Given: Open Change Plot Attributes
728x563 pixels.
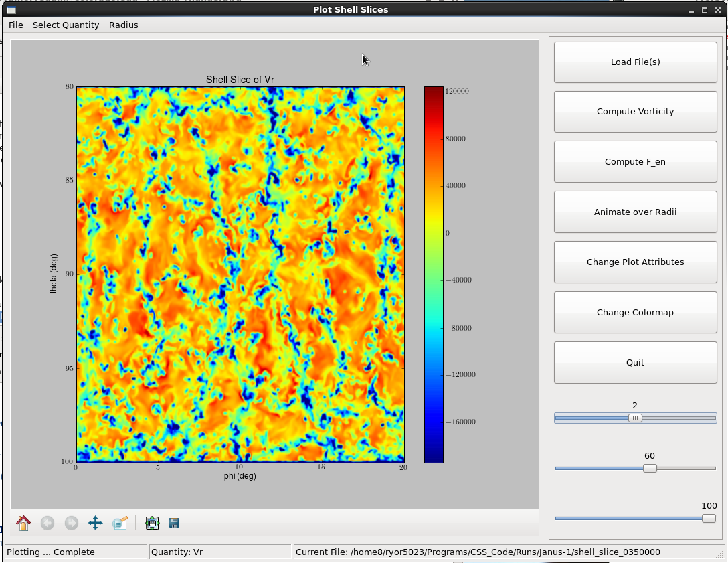Looking at the screenshot, I should click(635, 262).
